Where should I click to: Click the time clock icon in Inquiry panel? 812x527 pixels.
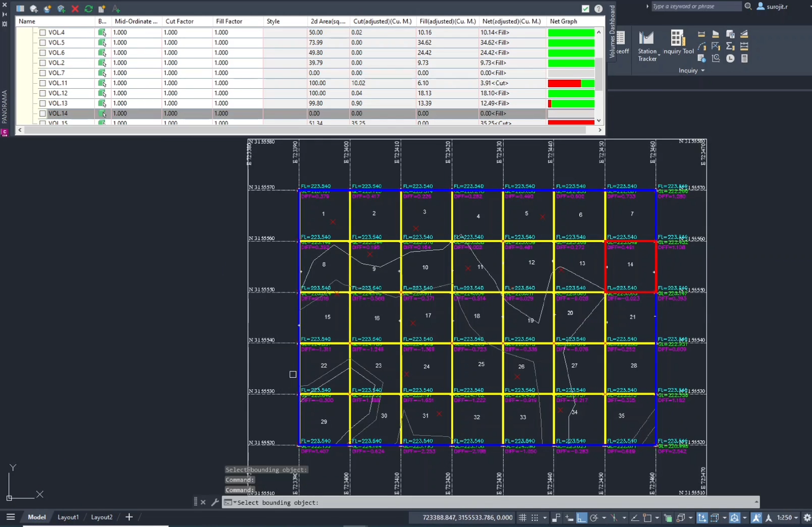pyautogui.click(x=730, y=58)
